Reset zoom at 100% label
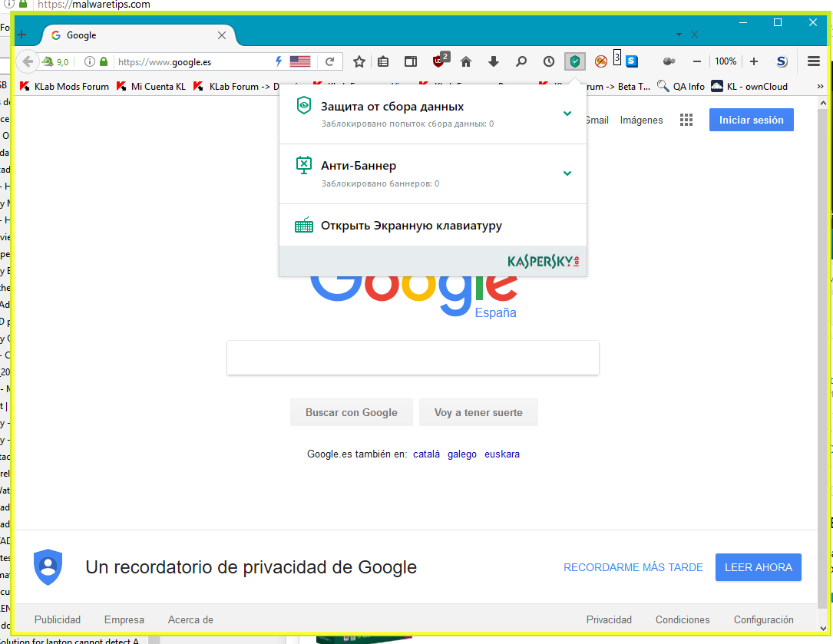 click(726, 61)
